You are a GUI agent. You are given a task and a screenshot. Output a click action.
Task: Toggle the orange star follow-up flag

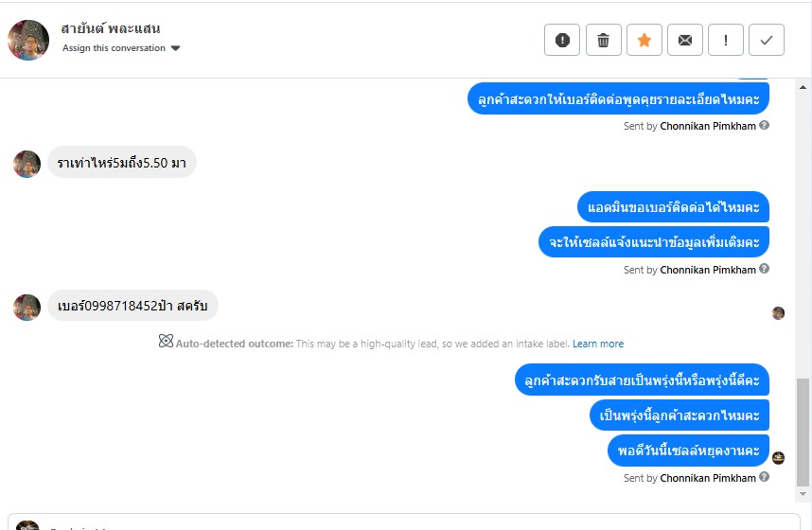(x=644, y=40)
